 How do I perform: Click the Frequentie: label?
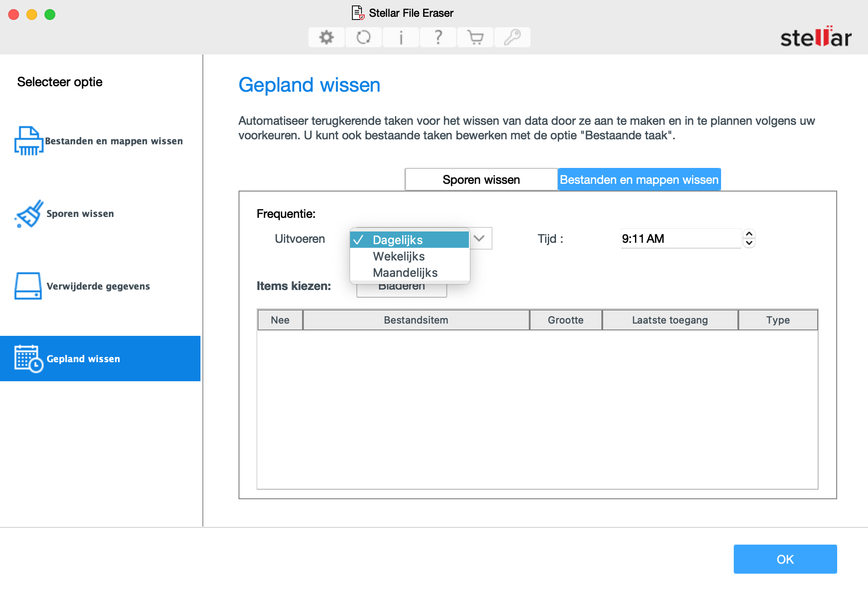tap(286, 214)
